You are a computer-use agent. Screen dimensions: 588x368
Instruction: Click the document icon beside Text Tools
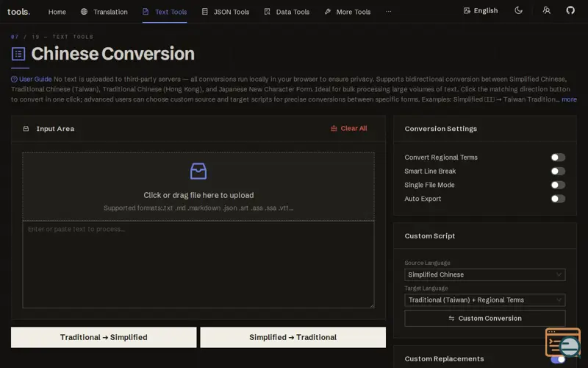coord(146,12)
